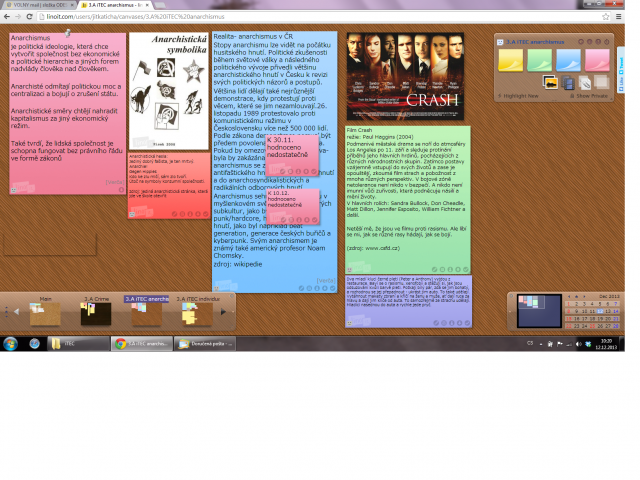Click the linoit.com address bar
Screen dimensions: 640x480
(x=318, y=17)
